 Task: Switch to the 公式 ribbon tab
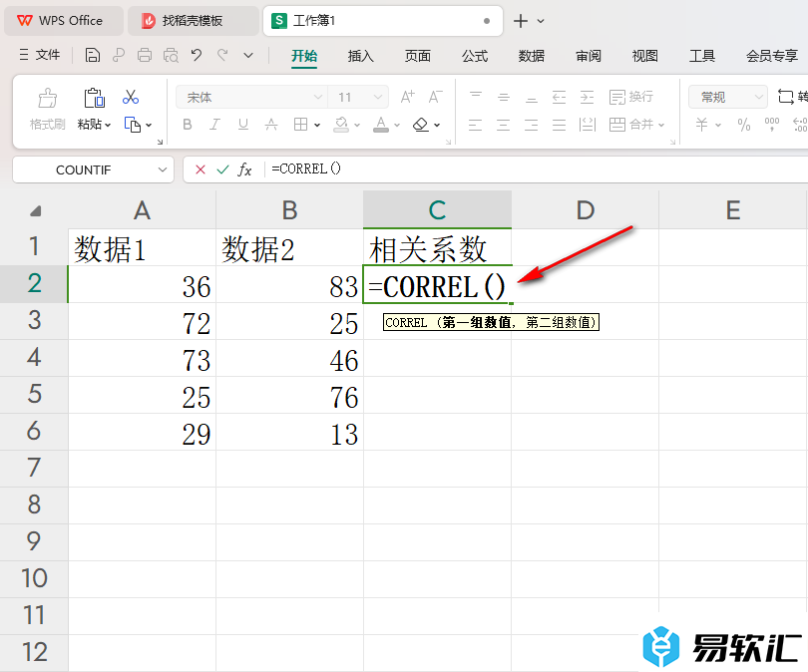click(x=475, y=56)
